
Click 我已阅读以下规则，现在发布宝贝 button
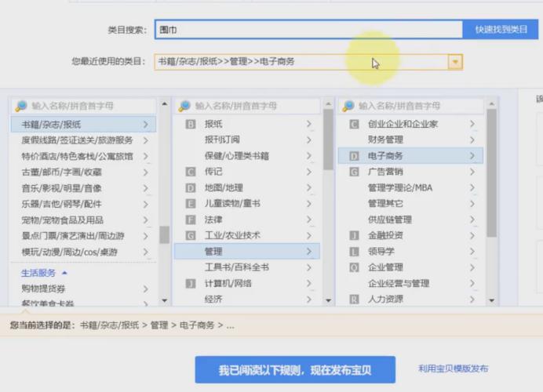(x=295, y=370)
